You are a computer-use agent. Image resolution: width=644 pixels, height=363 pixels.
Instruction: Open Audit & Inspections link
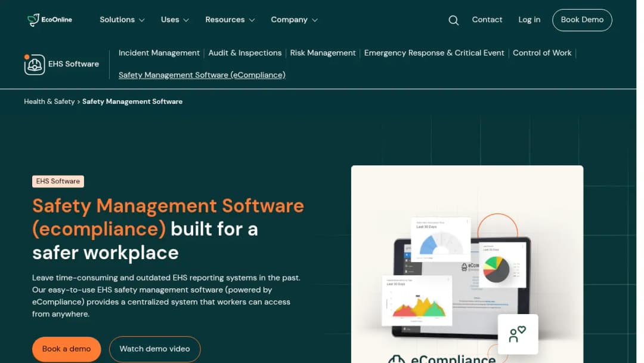[x=245, y=53]
